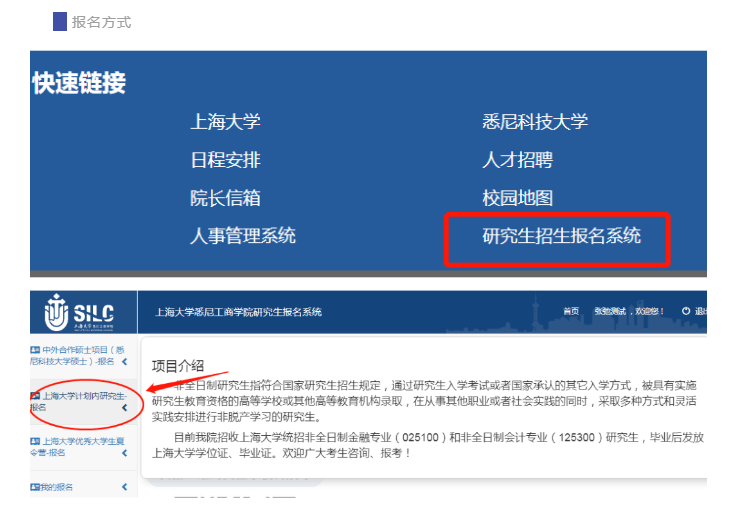Click the 快速链接 heading
Viewport: 739px width, 513px height.
[79, 83]
